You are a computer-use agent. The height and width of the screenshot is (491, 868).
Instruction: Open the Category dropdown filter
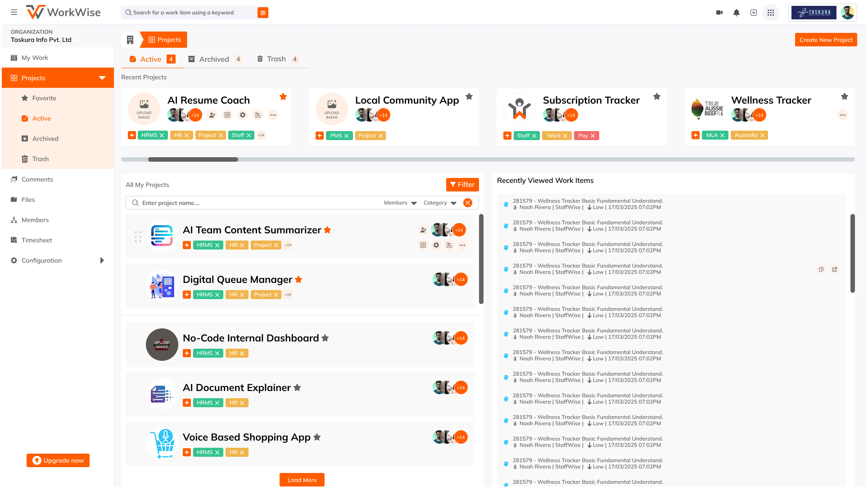(440, 203)
